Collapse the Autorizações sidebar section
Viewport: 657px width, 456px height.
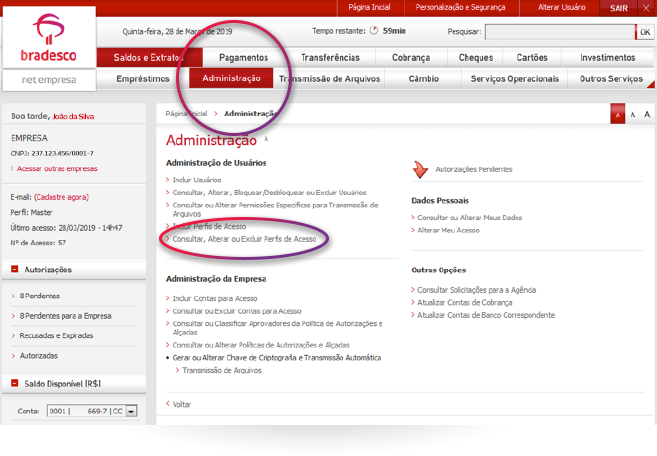point(15,269)
